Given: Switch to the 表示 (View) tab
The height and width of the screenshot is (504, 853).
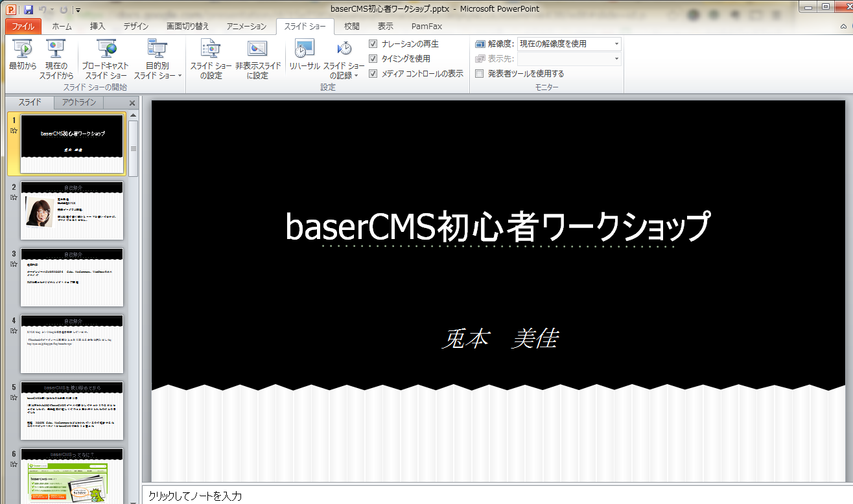Looking at the screenshot, I should tap(386, 27).
